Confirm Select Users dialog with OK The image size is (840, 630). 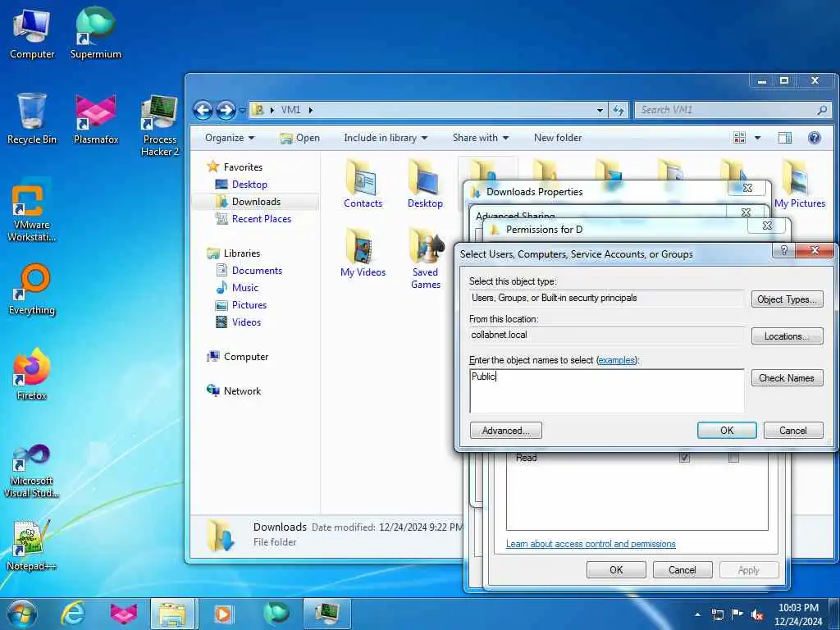727,431
